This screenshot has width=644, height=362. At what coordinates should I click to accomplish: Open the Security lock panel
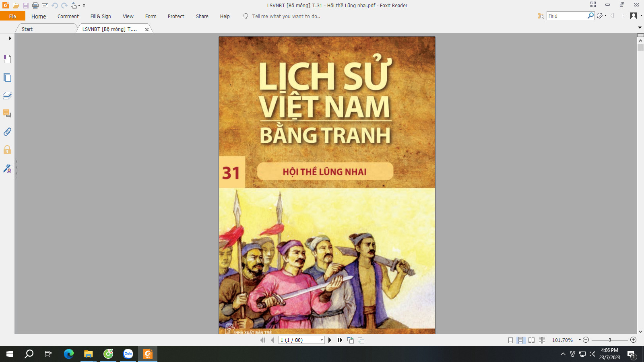pyautogui.click(x=7, y=150)
